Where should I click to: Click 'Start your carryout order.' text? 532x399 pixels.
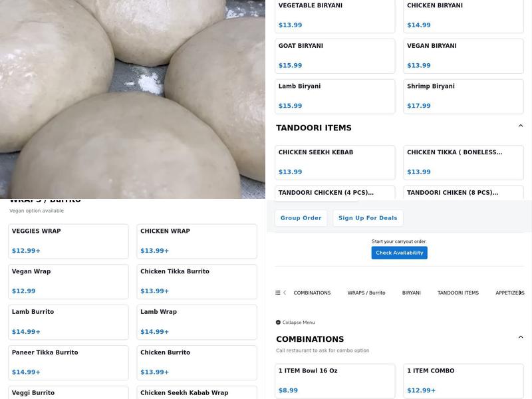[399, 241]
